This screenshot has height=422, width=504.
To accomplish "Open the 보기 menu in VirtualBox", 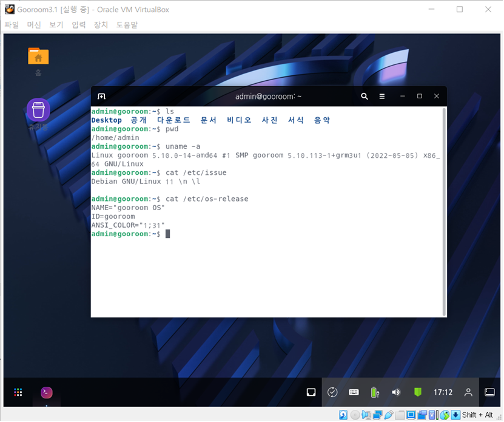I will 56,25.
